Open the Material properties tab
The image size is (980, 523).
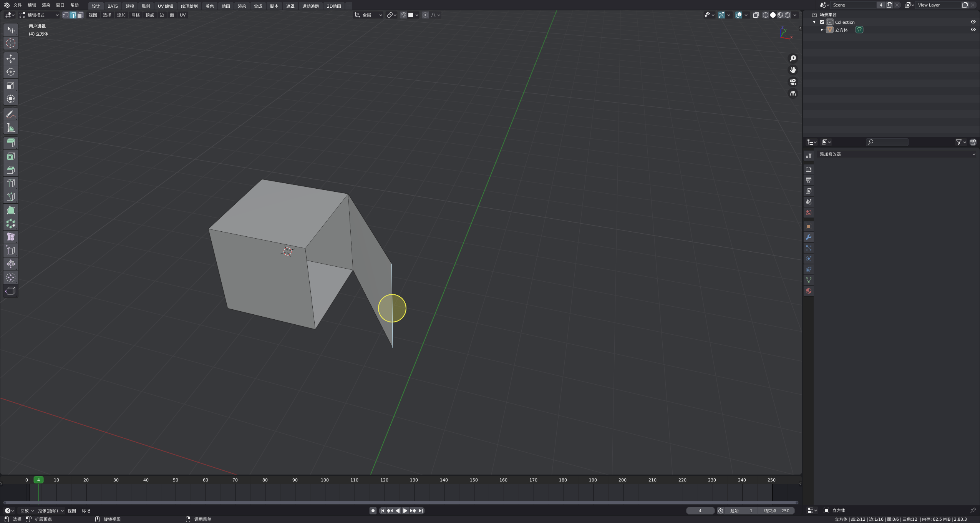tap(809, 291)
